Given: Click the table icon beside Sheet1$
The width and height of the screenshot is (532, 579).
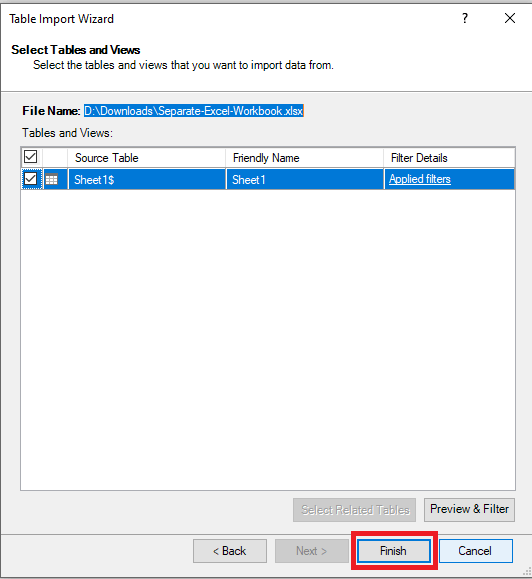Looking at the screenshot, I should tap(51, 179).
